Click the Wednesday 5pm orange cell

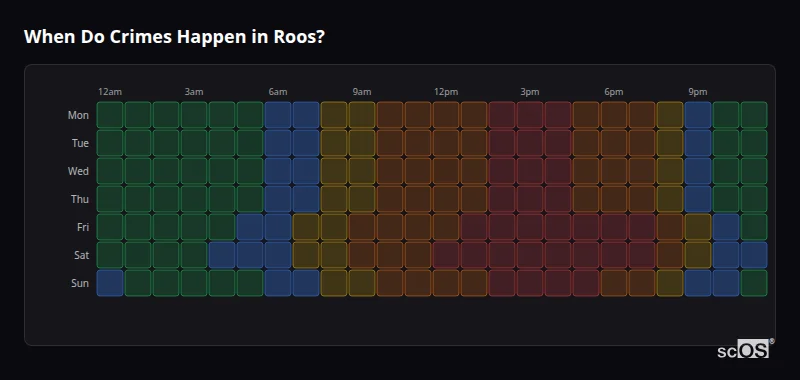pyautogui.click(x=586, y=171)
